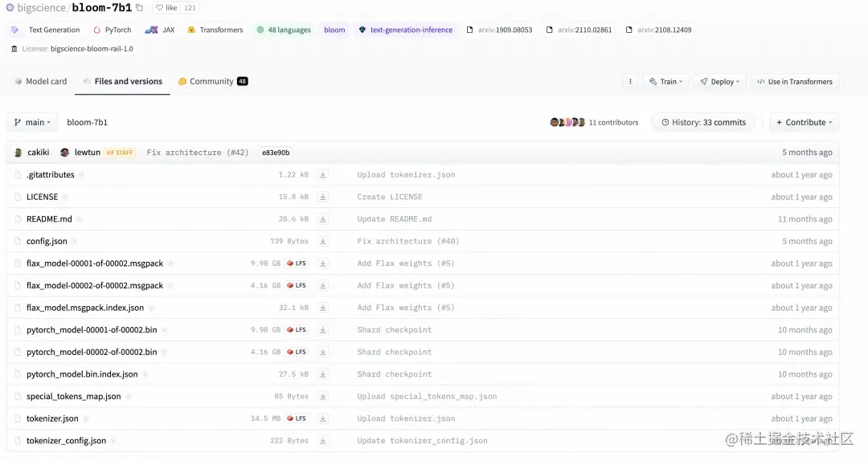
Task: Open the text-generation-inference tag
Action: click(x=406, y=30)
